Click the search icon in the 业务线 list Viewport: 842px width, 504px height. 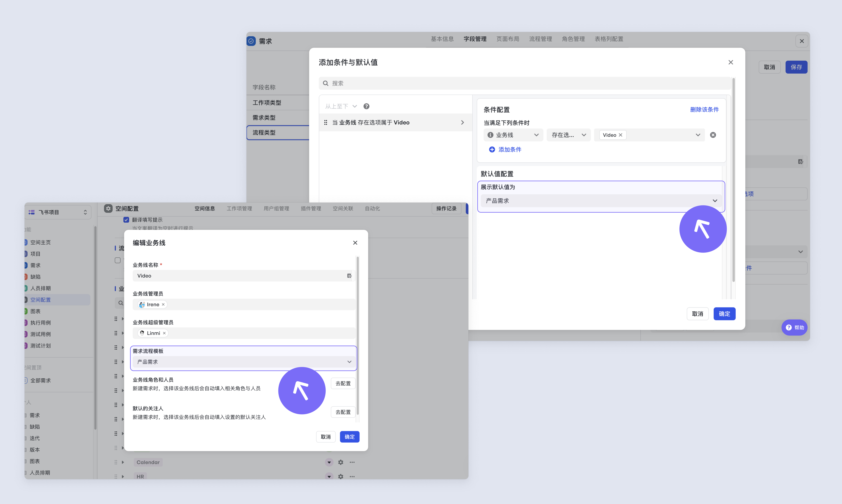tap(121, 303)
